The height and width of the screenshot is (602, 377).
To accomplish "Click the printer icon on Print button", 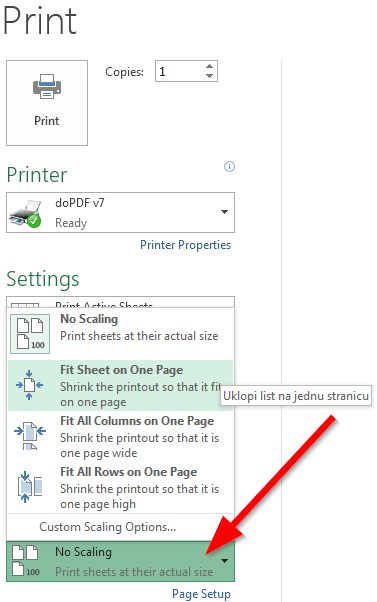I will [x=47, y=86].
